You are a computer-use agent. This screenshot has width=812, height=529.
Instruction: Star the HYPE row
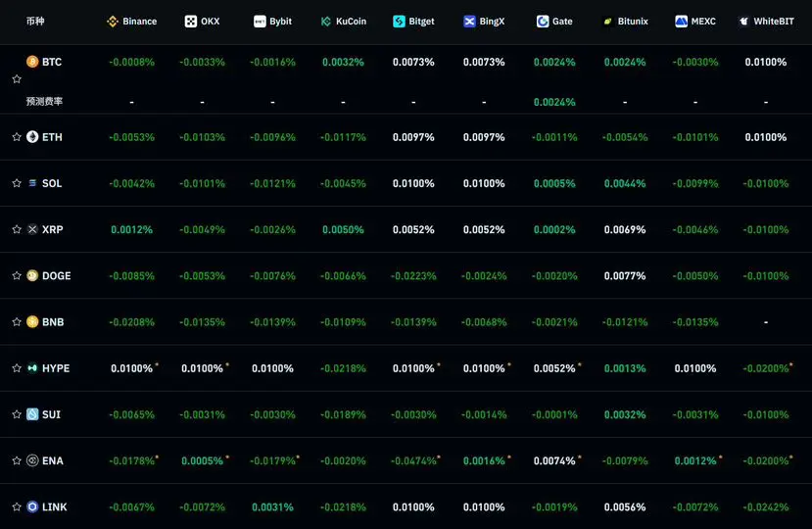point(17,368)
